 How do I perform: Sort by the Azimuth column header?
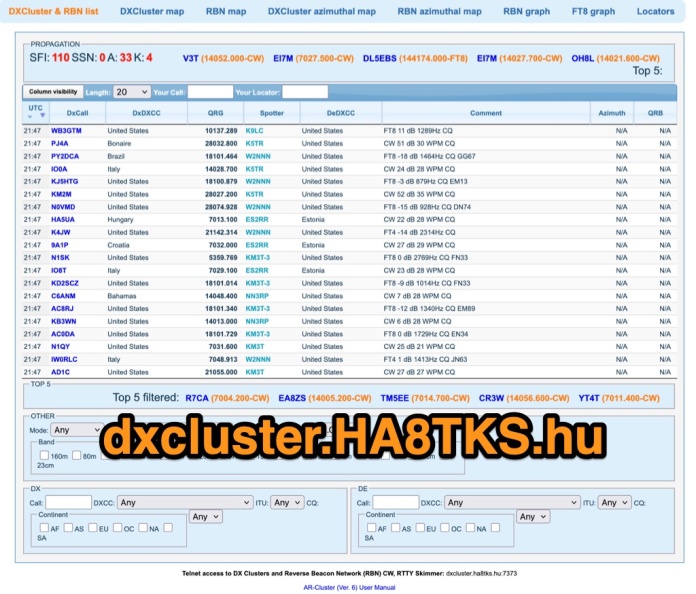612,113
